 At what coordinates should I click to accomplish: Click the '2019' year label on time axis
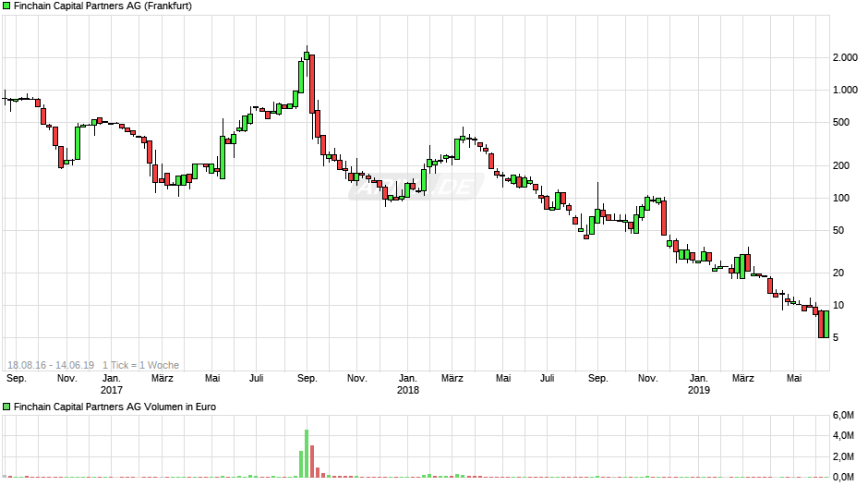pyautogui.click(x=699, y=390)
